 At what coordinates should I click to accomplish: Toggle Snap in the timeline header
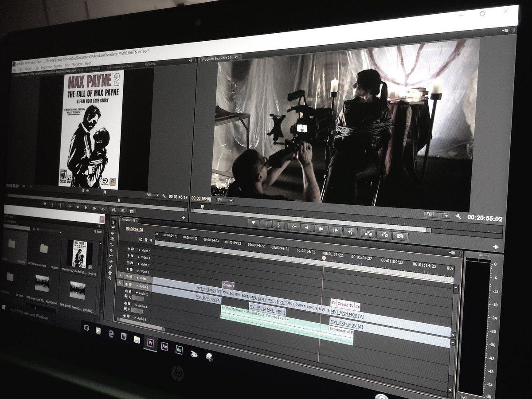pyautogui.click(x=141, y=239)
